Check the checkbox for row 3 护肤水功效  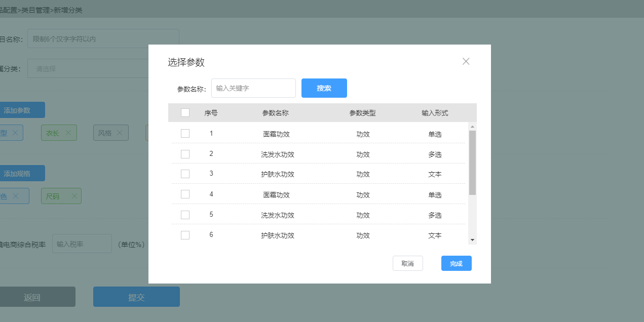point(185,174)
